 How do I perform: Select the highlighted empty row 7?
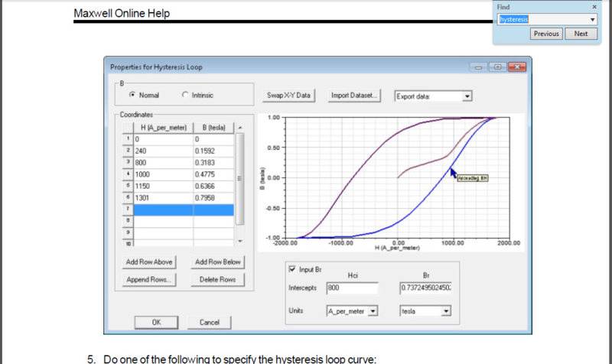click(x=184, y=210)
